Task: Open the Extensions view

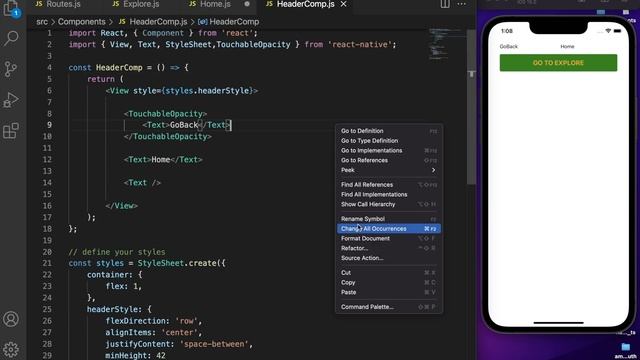Action: (x=11, y=131)
